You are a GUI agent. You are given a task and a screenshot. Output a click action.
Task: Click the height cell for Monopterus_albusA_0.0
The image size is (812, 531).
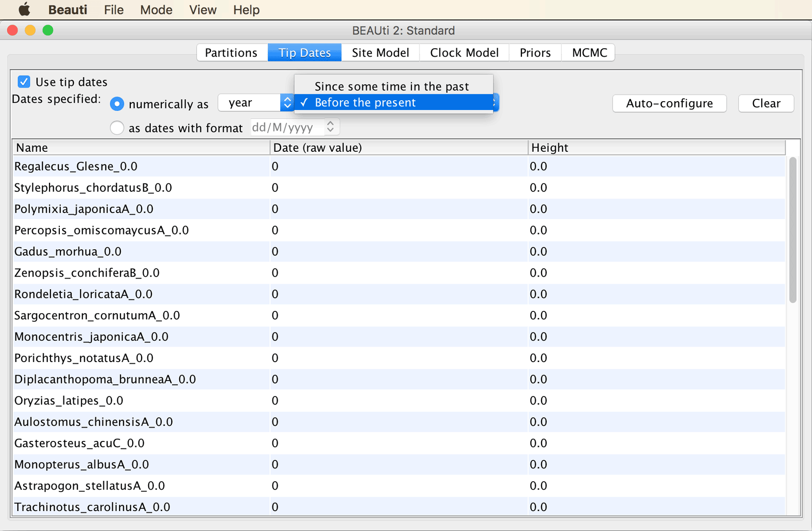(657, 465)
